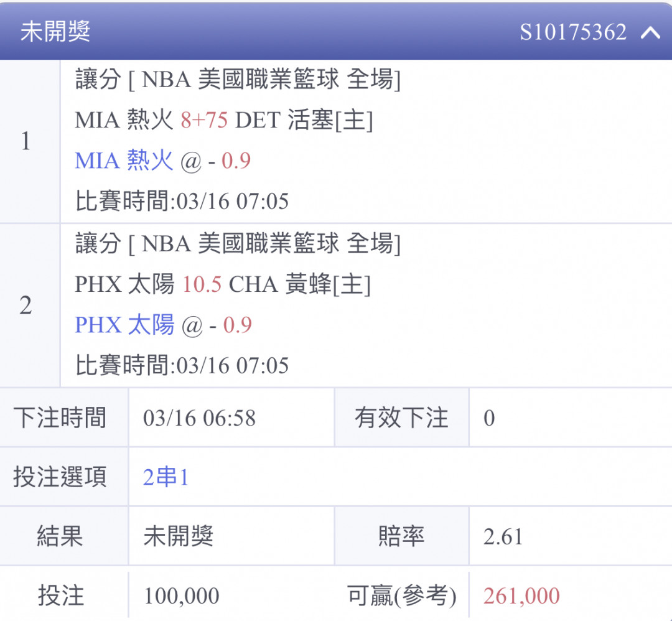Collapse the bet slip with the chevron
This screenshot has width=672, height=621.
(x=650, y=32)
